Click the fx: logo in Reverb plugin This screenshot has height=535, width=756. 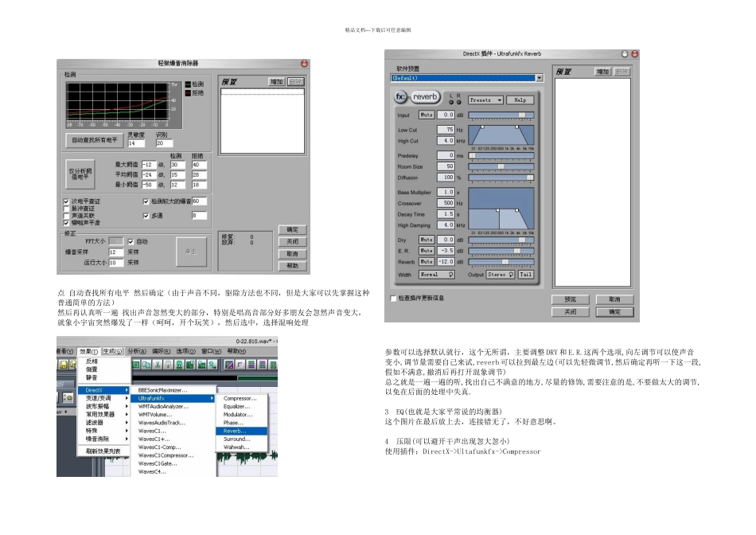tap(400, 97)
